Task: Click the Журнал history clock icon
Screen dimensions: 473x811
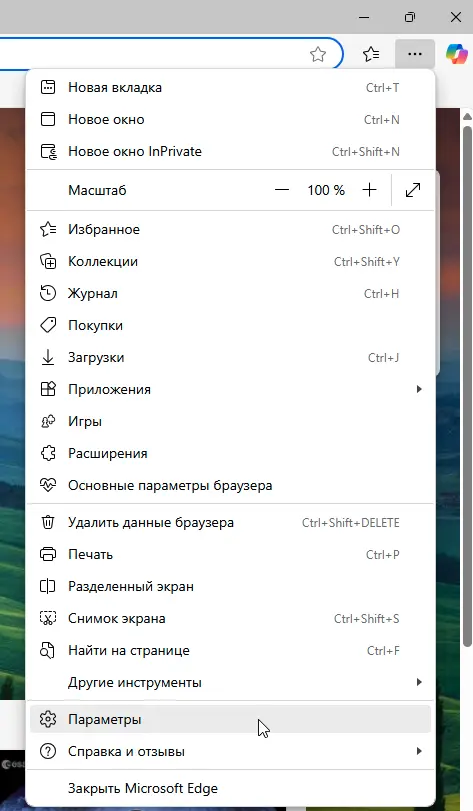Action: 48,293
